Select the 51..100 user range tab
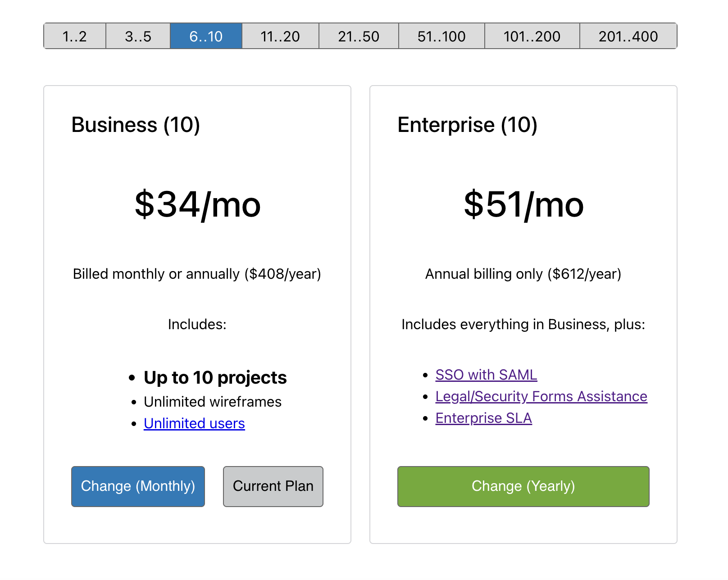Screen dimensions: 728x580 click(441, 36)
